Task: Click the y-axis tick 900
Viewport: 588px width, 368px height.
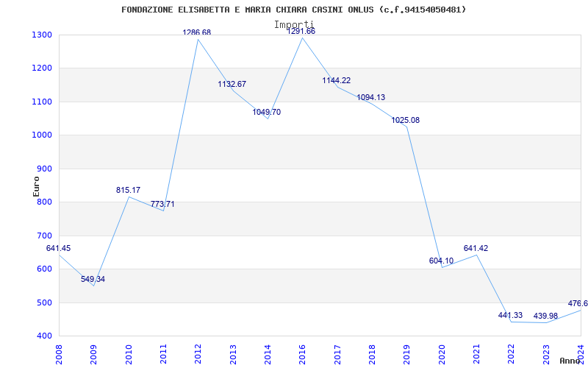Action: 46,169
